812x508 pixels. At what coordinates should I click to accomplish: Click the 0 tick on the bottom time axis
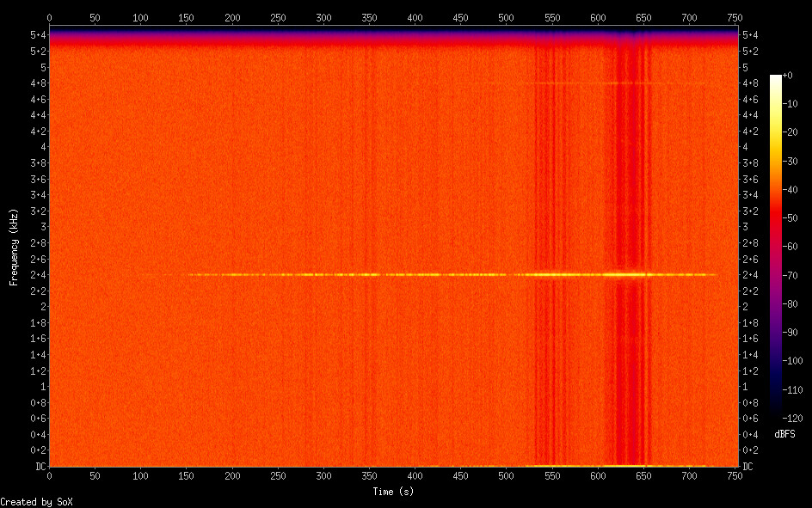click(49, 475)
